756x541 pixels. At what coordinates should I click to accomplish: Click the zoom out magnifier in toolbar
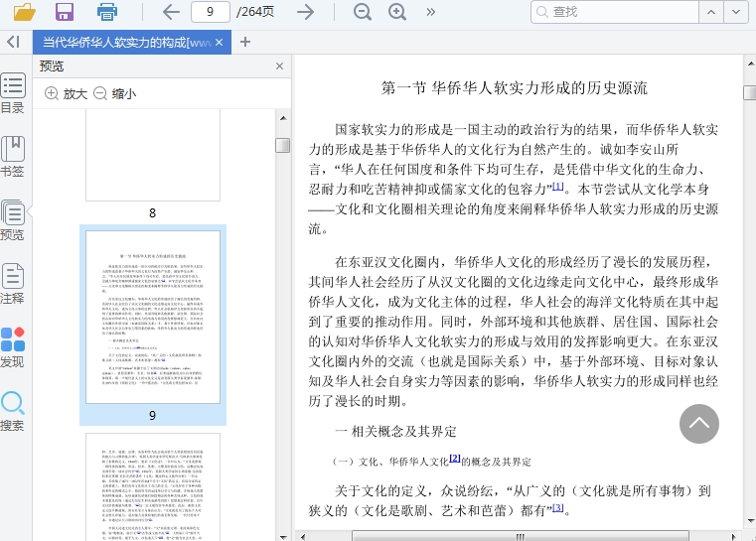(x=363, y=12)
